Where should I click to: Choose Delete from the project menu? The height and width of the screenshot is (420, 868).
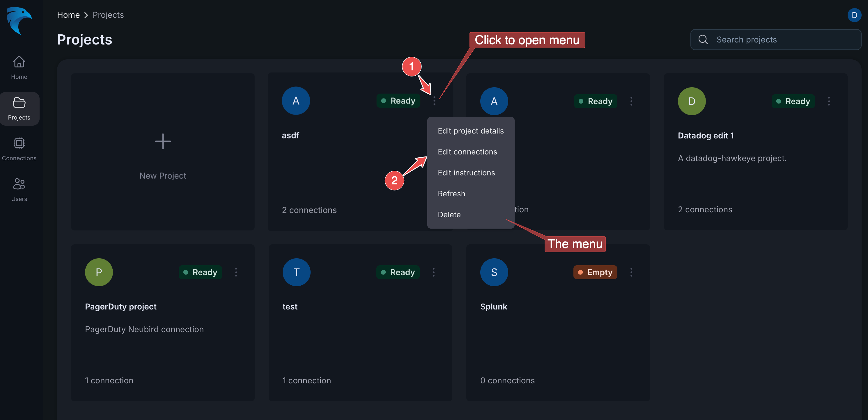coord(449,215)
